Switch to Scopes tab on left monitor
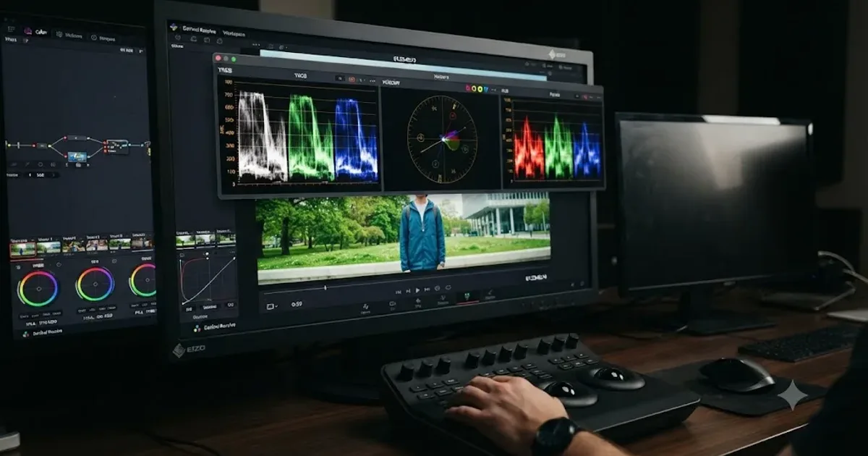Screen dimensions: 868x456 click(103, 38)
